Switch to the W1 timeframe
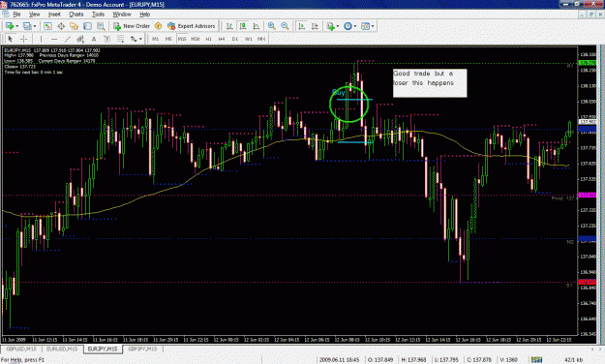This screenshot has height=364, width=605. 249,39
